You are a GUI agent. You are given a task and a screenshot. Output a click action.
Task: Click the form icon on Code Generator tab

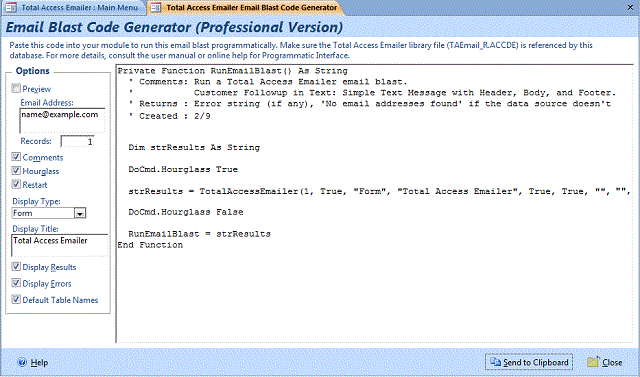coord(156,7)
